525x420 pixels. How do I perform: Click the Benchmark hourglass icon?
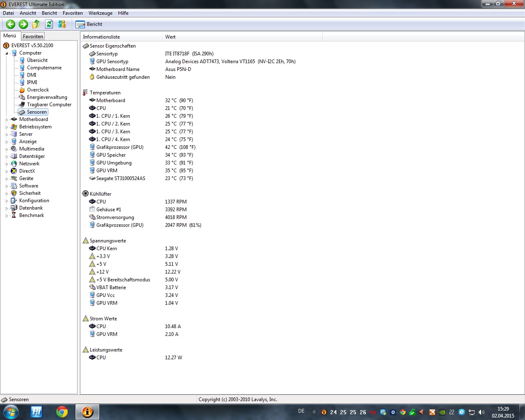point(14,215)
